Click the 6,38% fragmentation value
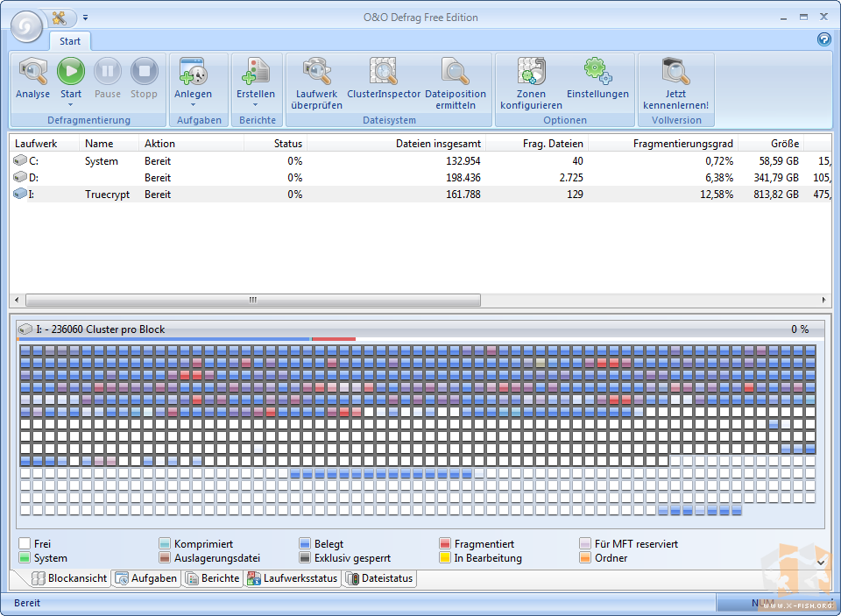Viewport: 841px width, 616px height. [718, 178]
